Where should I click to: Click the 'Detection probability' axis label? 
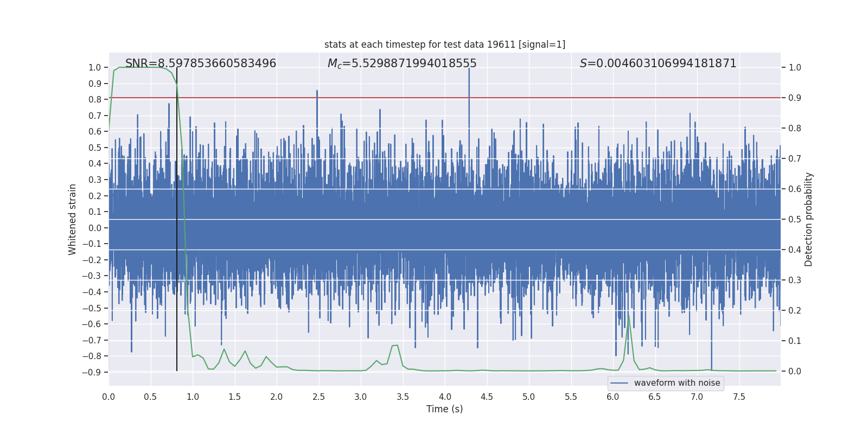point(809,219)
